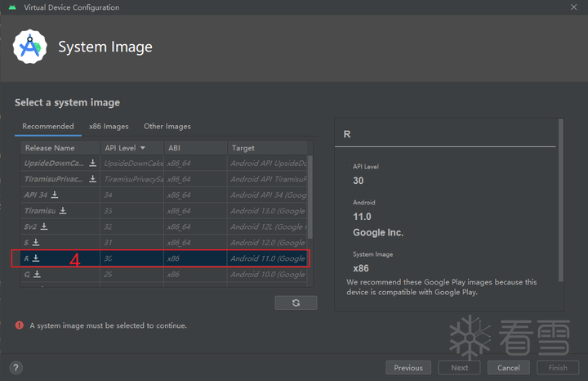
Task: Click Android API UpsideDownCake target cell
Action: (x=268, y=164)
